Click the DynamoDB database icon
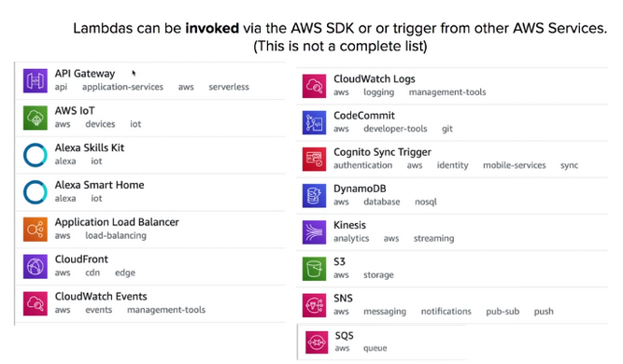Image resolution: width=623 pixels, height=364 pixels. pyautogui.click(x=314, y=195)
